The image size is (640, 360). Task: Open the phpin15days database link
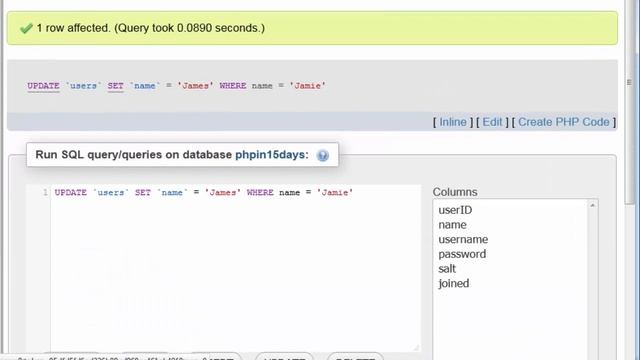tap(270, 155)
